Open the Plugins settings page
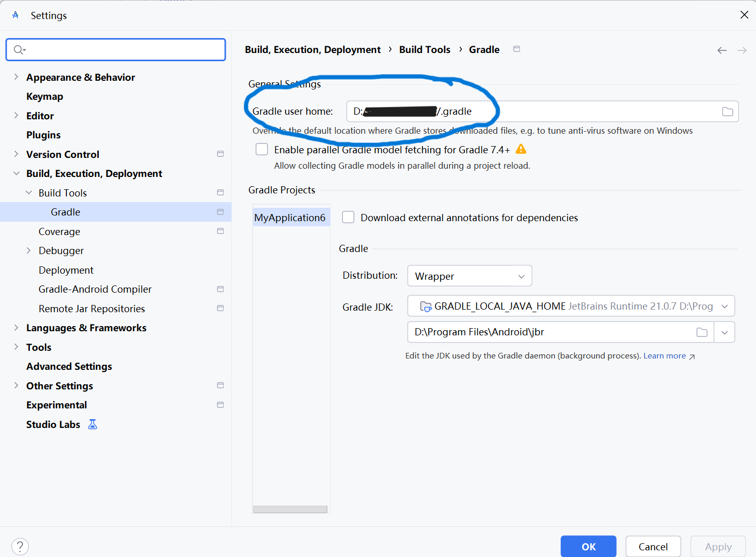 (43, 135)
